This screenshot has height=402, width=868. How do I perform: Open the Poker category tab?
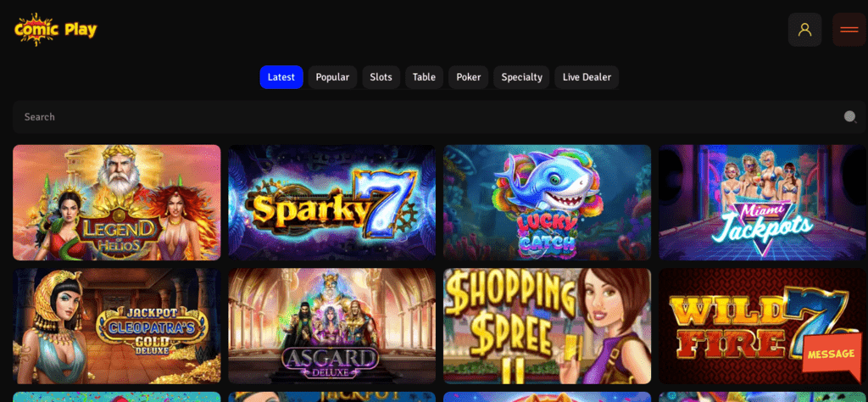(468, 77)
